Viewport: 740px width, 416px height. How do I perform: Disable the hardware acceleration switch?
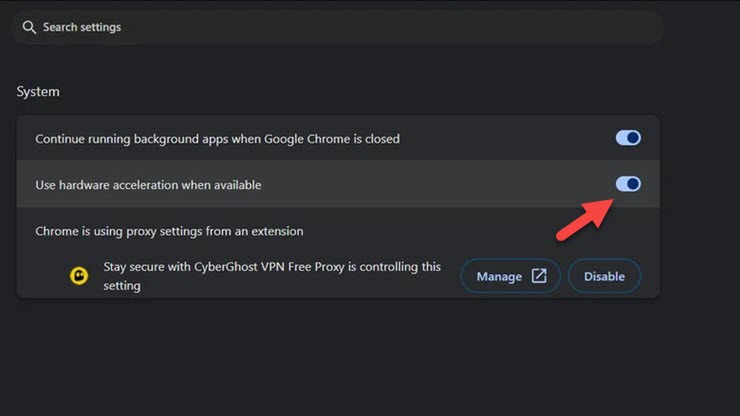pos(628,184)
